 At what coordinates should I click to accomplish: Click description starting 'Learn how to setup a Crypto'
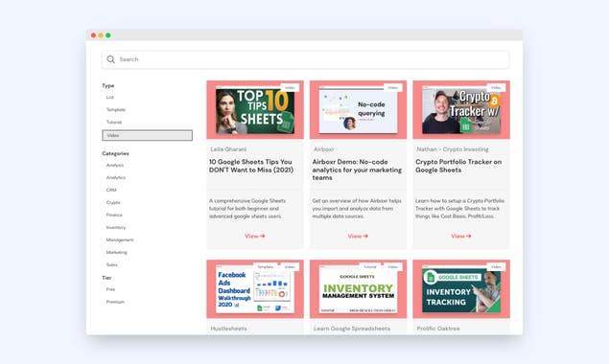point(459,209)
